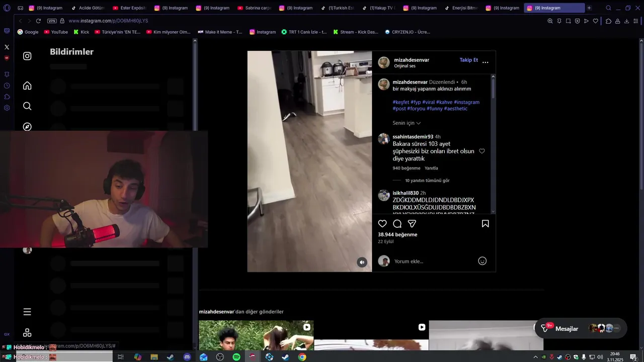This screenshot has height=362, width=644.
Task: Open the X (Twitter) sidebar icon
Action: (7, 47)
